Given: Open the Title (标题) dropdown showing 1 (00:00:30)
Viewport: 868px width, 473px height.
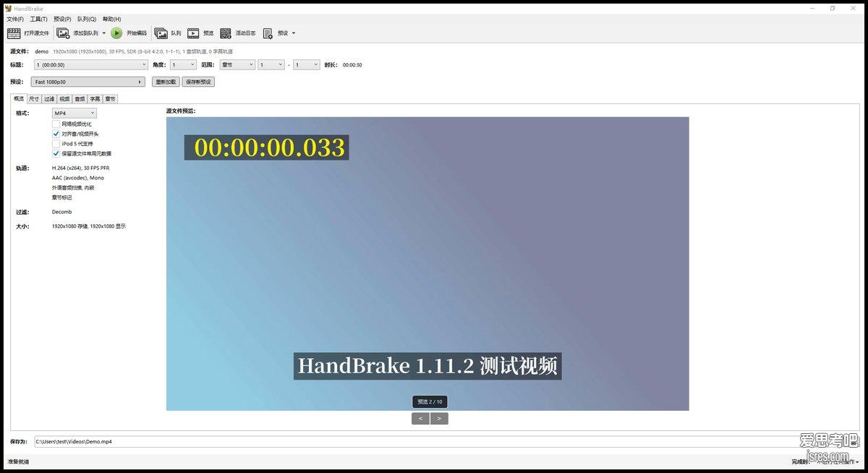Looking at the screenshot, I should (90, 65).
